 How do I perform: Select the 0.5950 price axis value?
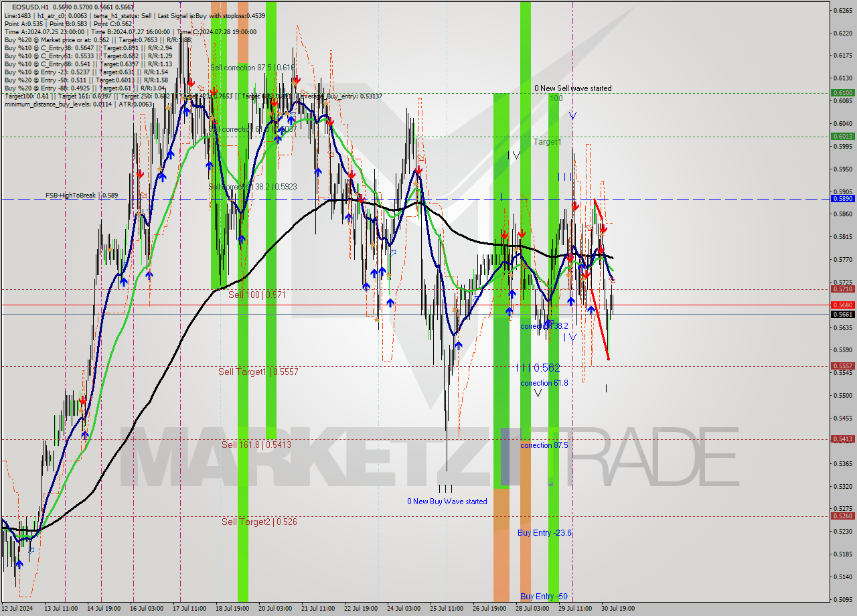tap(843, 169)
